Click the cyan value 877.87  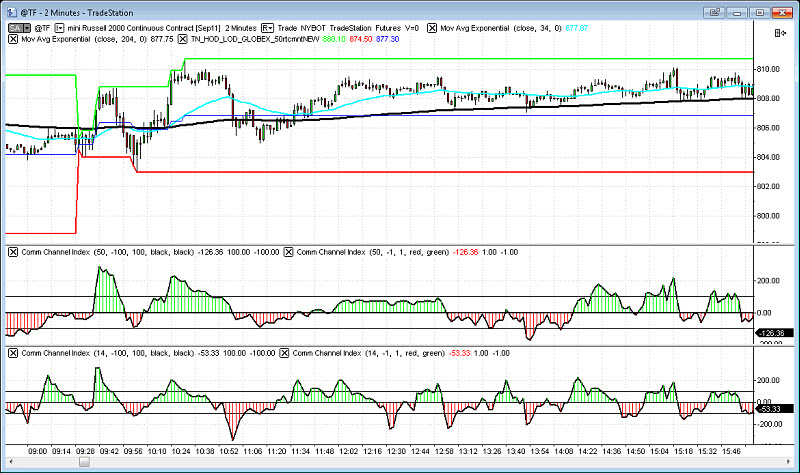tap(577, 28)
